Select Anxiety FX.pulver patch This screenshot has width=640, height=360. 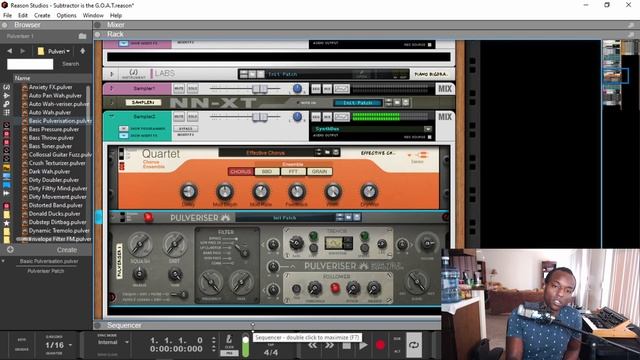click(x=51, y=87)
